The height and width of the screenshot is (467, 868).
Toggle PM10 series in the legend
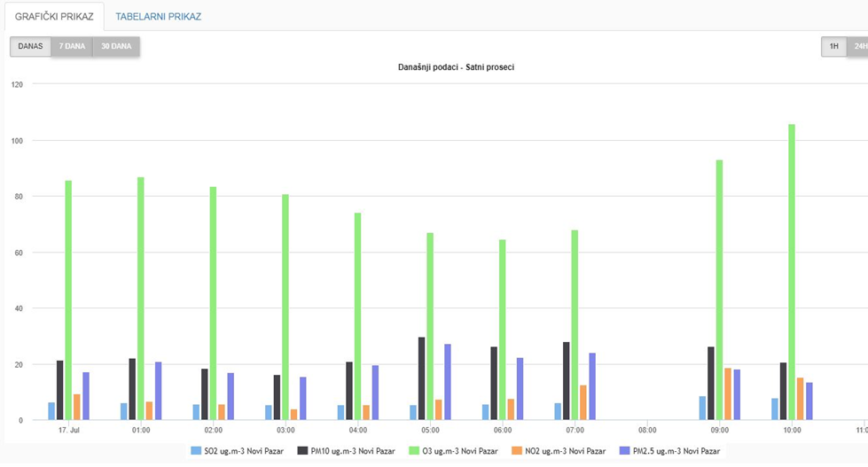347,451
